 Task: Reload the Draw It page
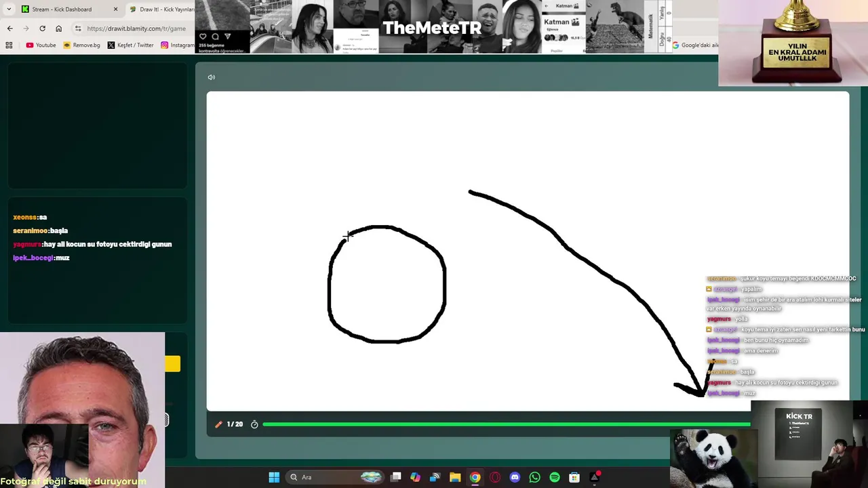(42, 28)
